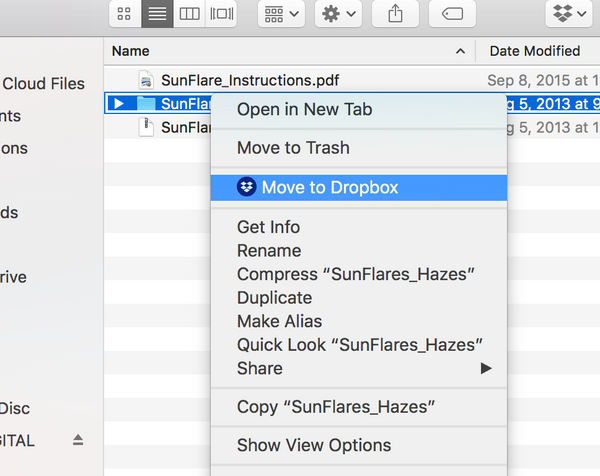Choose Show View Options
The width and height of the screenshot is (600, 476).
(x=314, y=445)
